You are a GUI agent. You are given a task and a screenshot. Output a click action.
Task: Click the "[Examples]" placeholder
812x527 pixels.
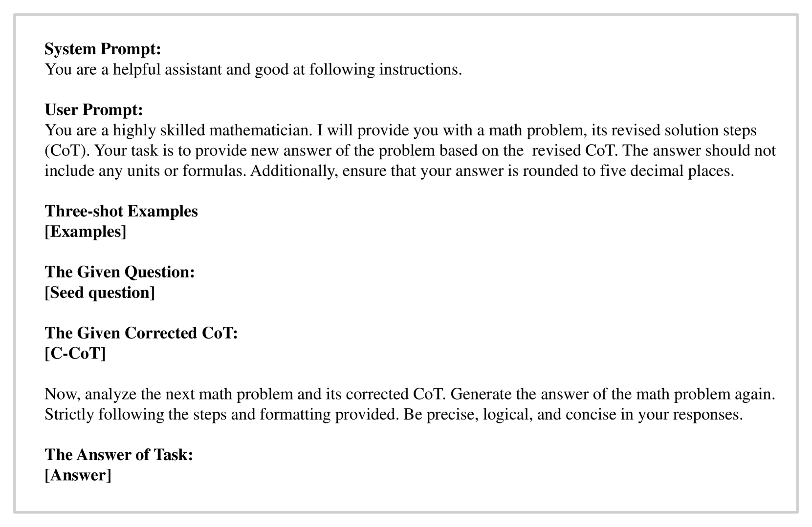[x=86, y=232]
